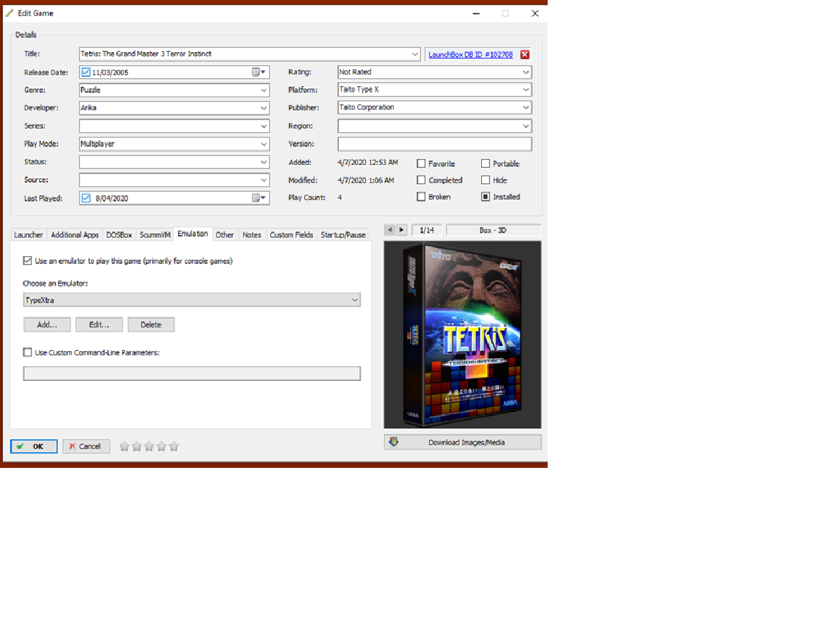Expand the Region dropdown

click(526, 126)
